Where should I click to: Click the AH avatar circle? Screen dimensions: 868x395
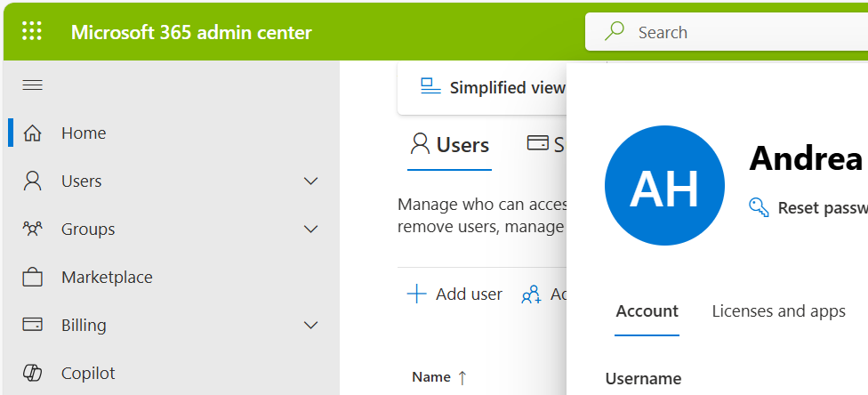point(664,186)
